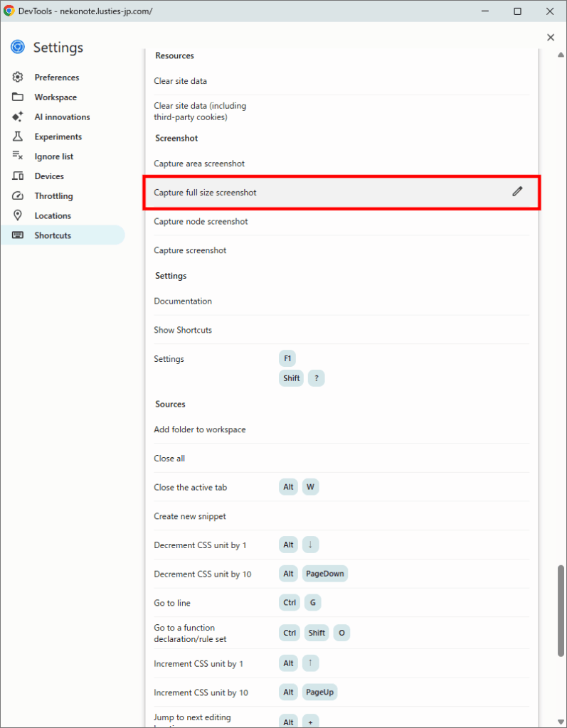Click the Preferences gear icon in sidebar
567x728 pixels.
point(18,77)
